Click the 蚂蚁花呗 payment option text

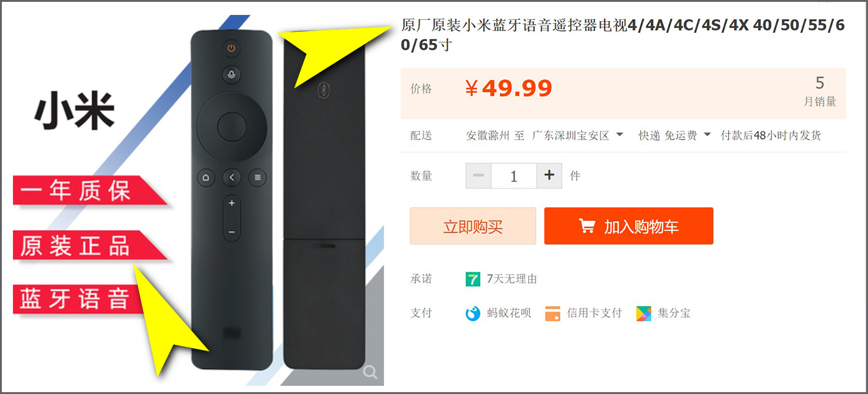point(509,313)
